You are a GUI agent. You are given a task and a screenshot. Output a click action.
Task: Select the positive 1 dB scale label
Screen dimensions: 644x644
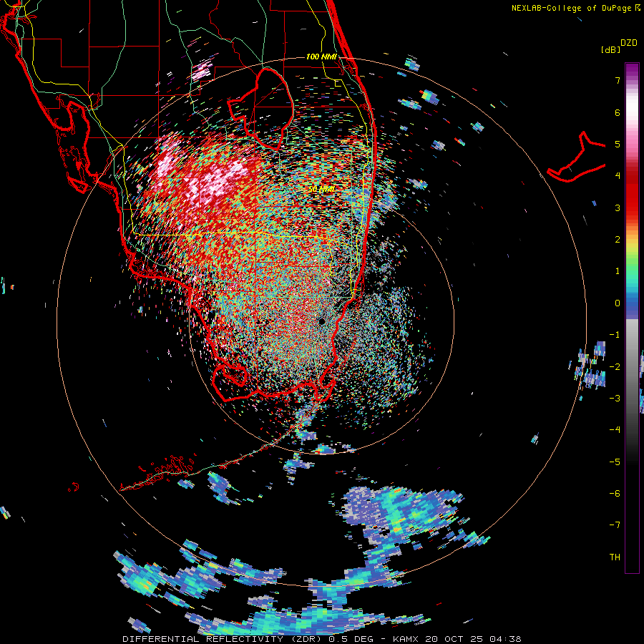618,271
